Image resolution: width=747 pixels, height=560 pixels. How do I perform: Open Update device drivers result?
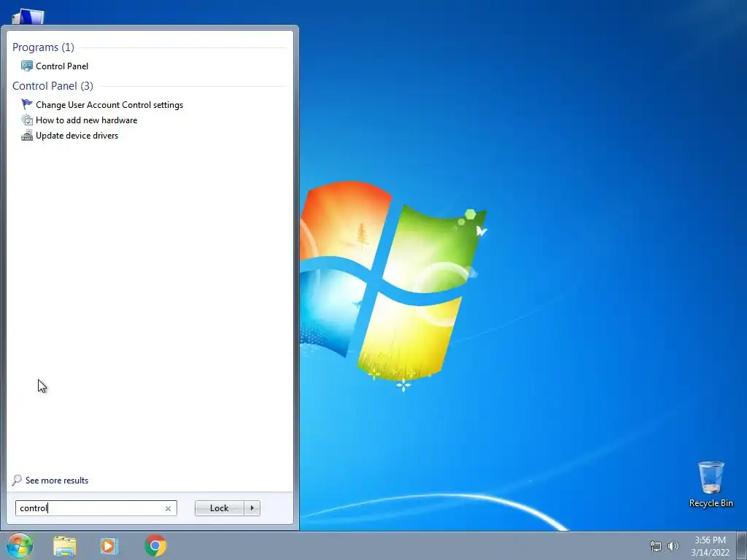(77, 135)
